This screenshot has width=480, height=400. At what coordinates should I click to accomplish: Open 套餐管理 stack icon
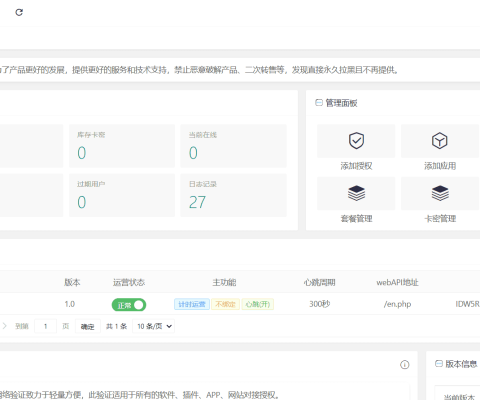pyautogui.click(x=356, y=193)
